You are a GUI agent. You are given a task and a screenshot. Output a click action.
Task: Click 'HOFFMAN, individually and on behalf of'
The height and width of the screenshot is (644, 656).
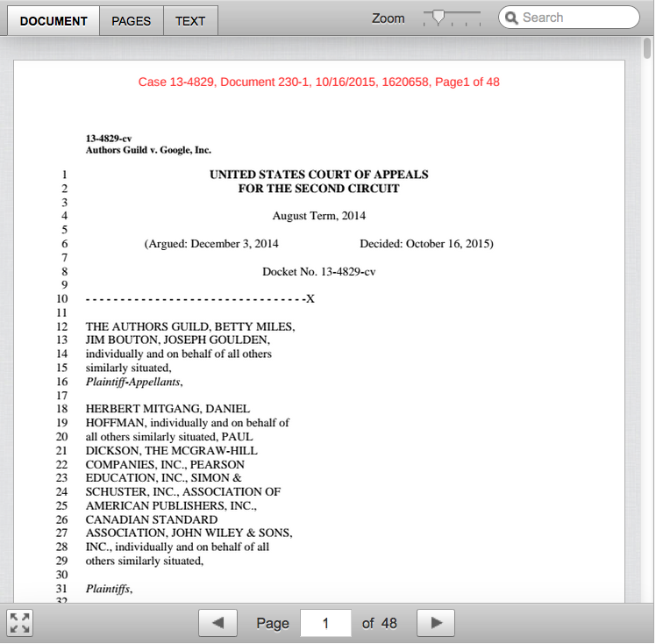[188, 423]
